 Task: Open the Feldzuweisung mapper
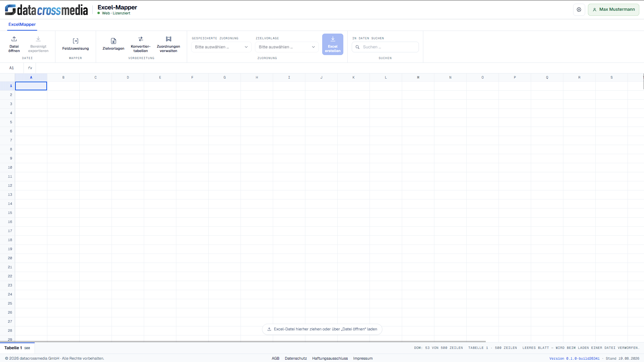76,44
